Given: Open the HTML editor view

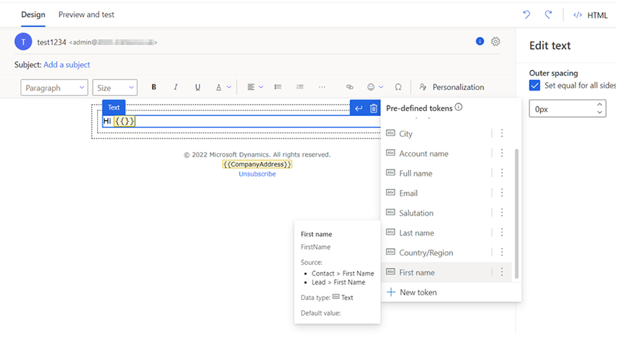Looking at the screenshot, I should (x=590, y=15).
